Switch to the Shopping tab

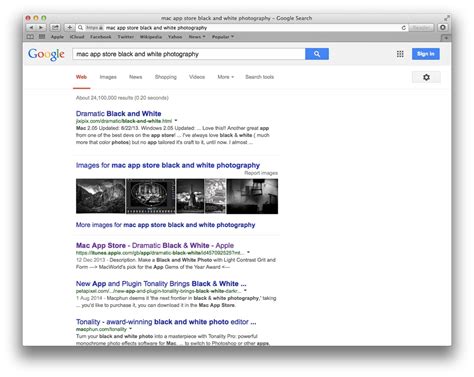(166, 77)
